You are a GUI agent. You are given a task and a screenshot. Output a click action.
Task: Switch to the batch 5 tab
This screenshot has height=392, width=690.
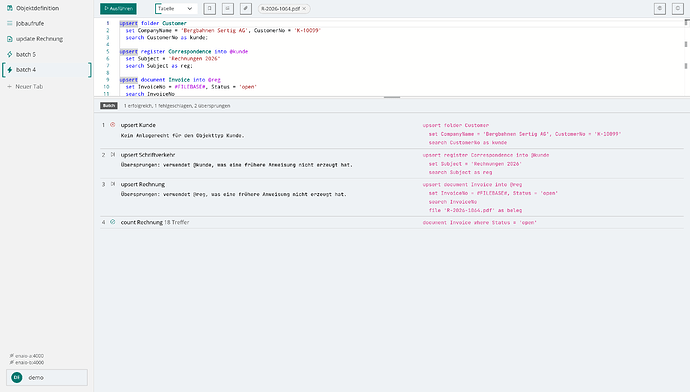pos(47,54)
